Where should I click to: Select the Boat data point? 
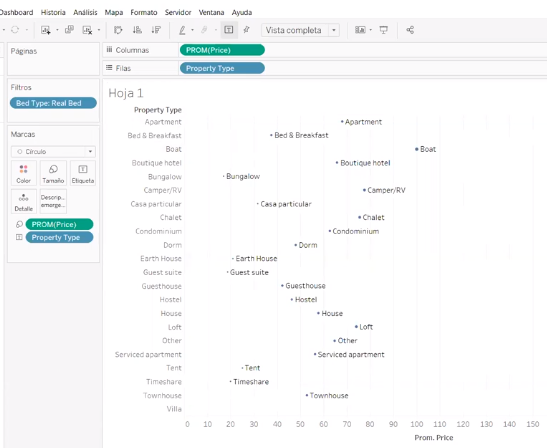point(417,149)
